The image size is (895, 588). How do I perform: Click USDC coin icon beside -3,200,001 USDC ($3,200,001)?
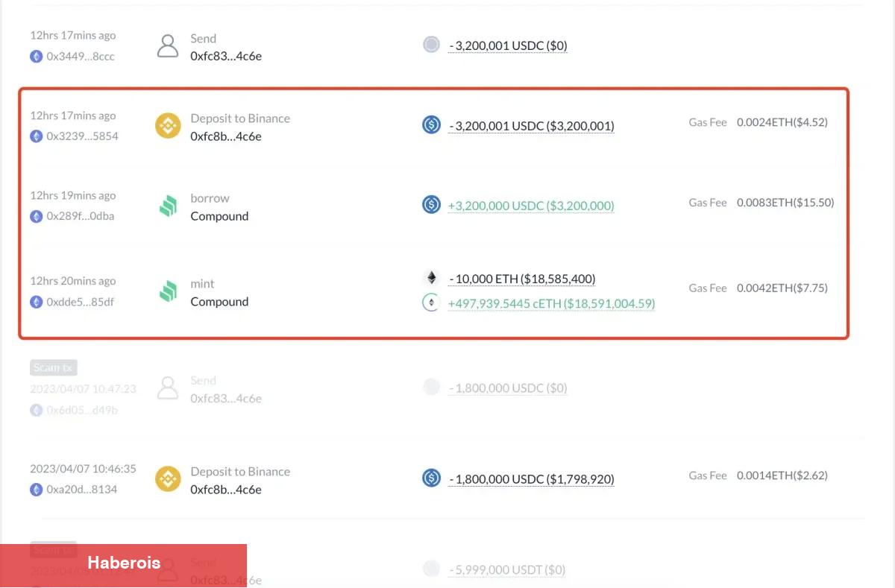click(x=431, y=124)
